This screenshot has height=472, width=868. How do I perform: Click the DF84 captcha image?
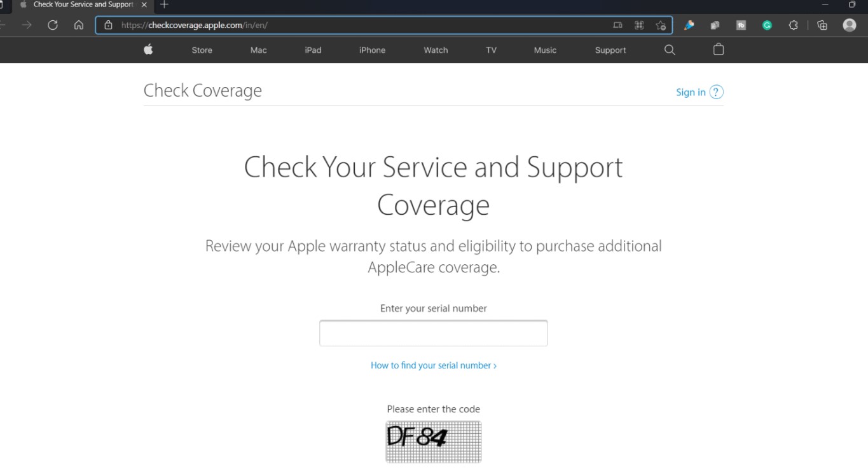(434, 442)
